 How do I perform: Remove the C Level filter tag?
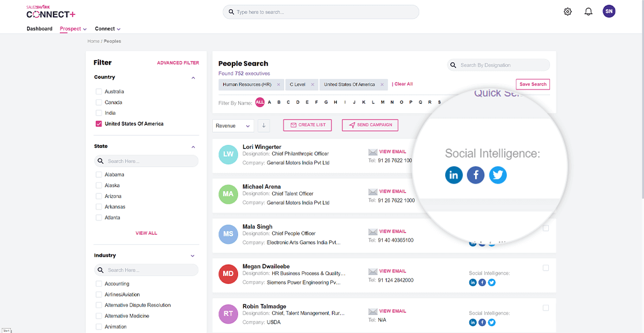[x=312, y=85]
